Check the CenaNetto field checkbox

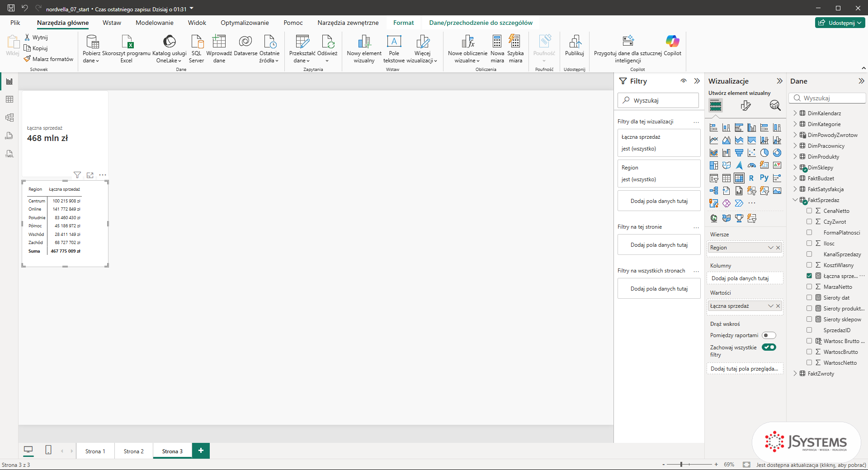click(x=809, y=211)
